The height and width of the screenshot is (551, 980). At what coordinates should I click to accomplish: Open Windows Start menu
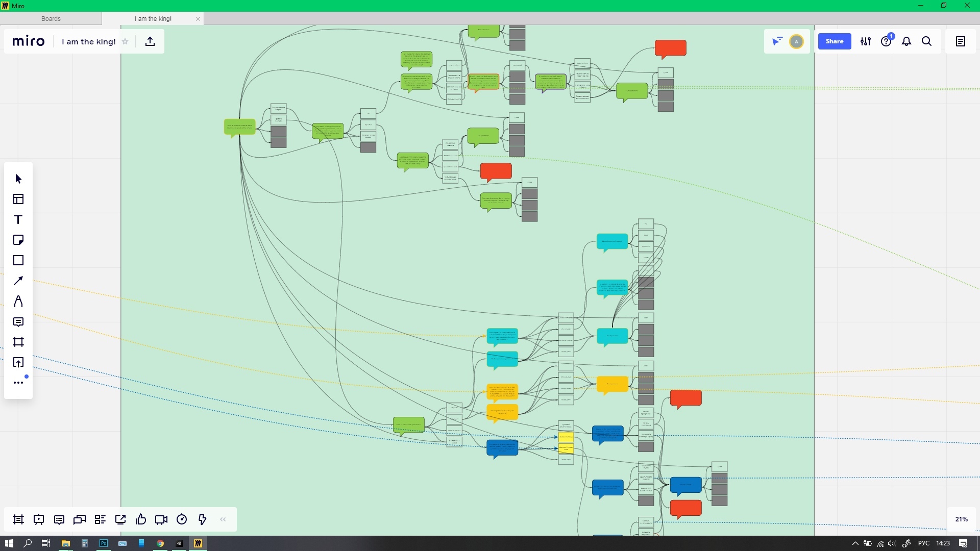coord(9,543)
